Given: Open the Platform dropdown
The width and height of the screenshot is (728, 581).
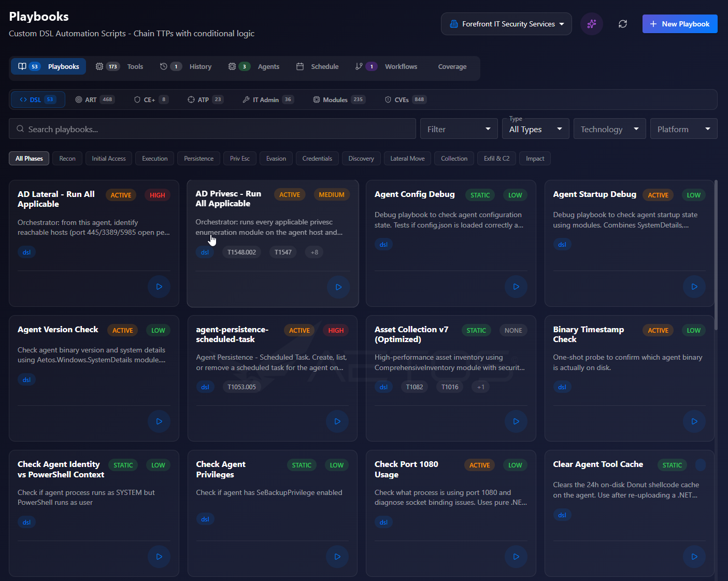Looking at the screenshot, I should coord(684,129).
